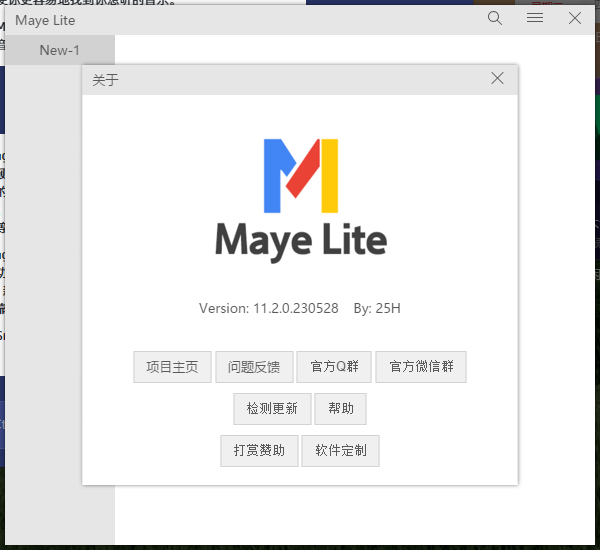Open the 项目主页 project homepage button
The width and height of the screenshot is (600, 550).
(x=172, y=367)
